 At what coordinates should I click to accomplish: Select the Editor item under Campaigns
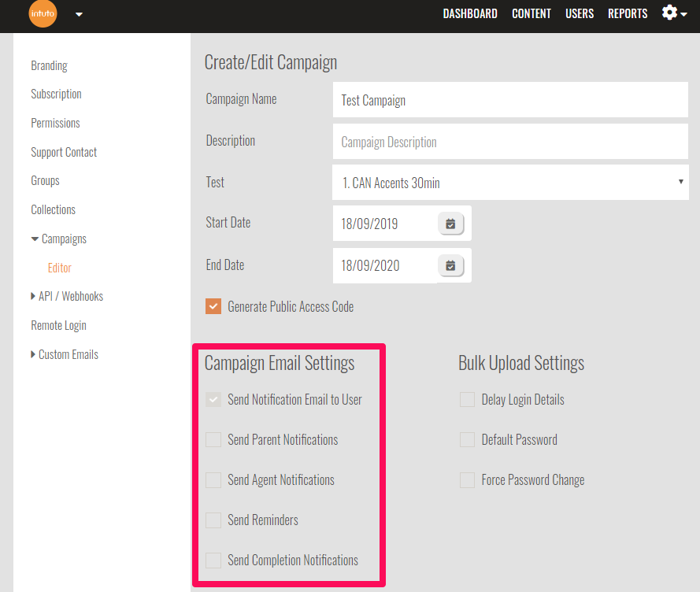point(60,268)
